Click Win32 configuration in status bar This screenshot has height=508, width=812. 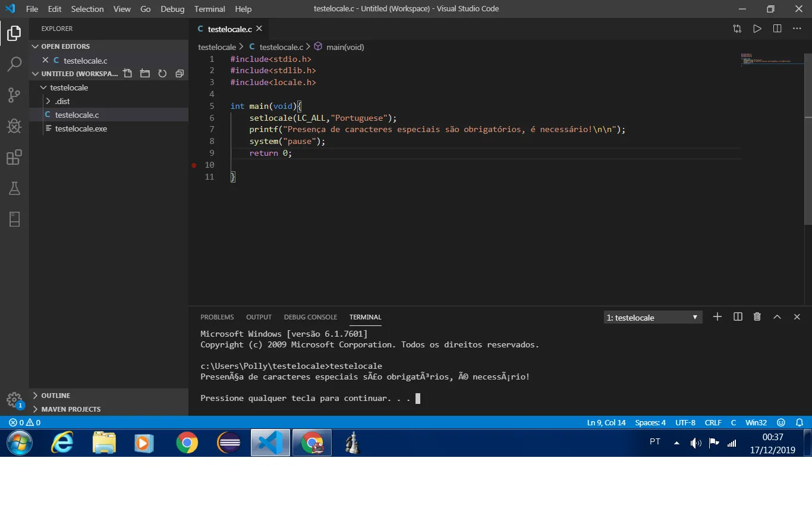756,422
